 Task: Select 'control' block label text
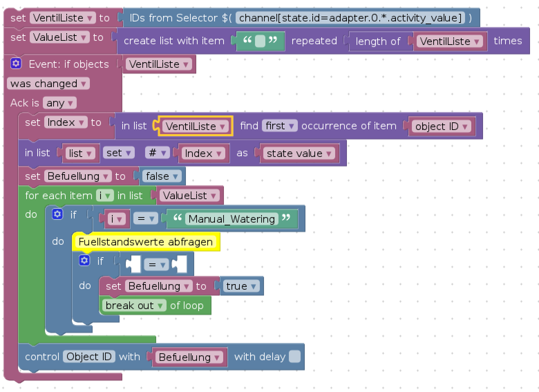42,357
